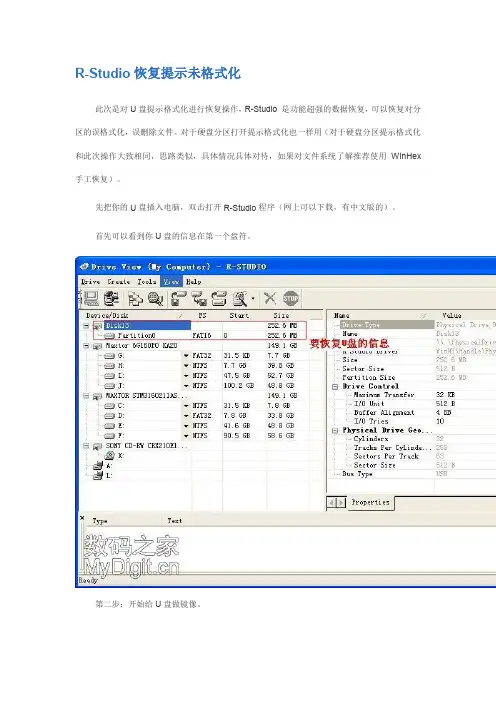This screenshot has height=702, width=496.
Task: Collapse the MAXTOR STM3160211AS node
Action: click(x=86, y=396)
